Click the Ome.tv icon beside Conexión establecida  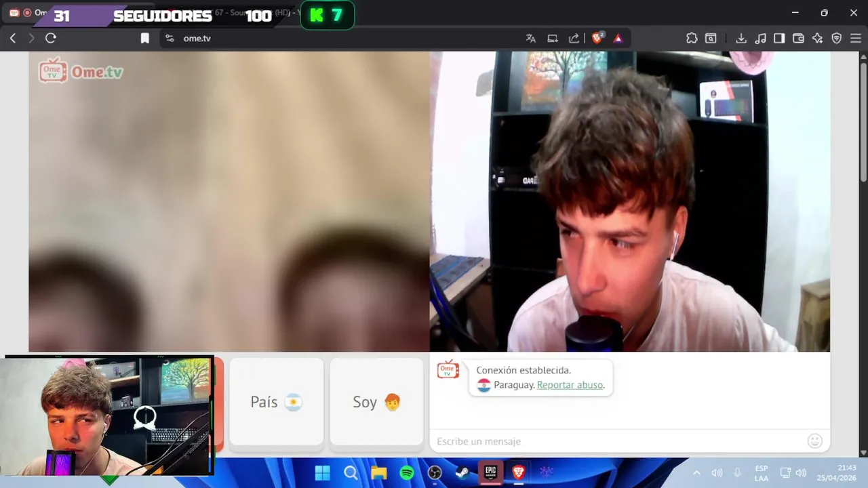point(448,370)
